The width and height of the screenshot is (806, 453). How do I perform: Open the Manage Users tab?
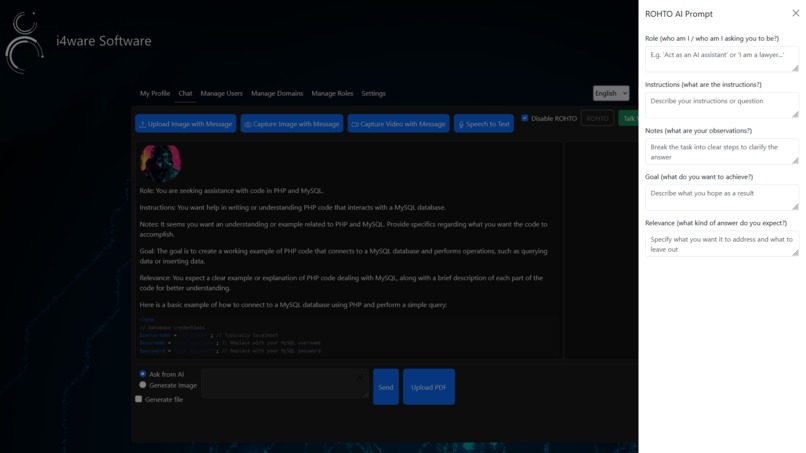pyautogui.click(x=222, y=94)
